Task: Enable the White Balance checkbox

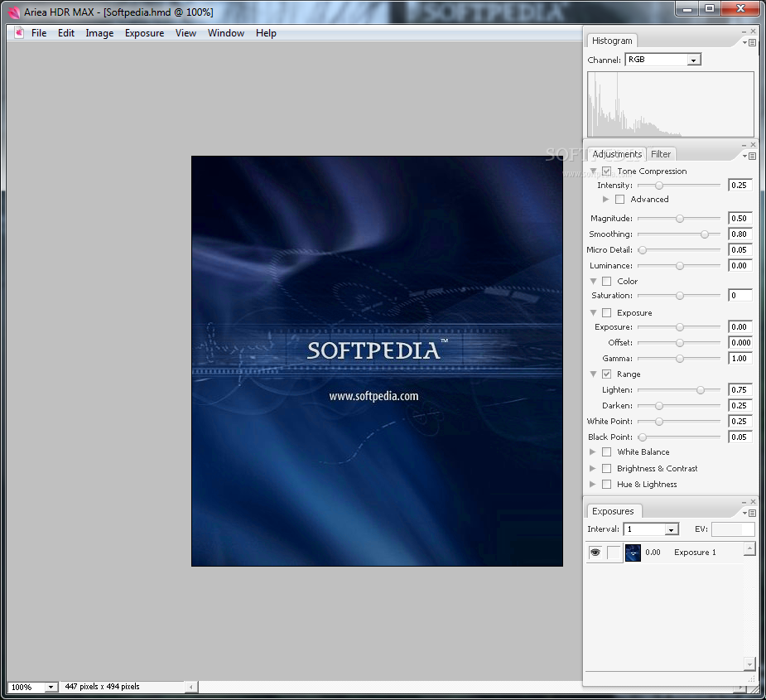Action: pyautogui.click(x=606, y=452)
